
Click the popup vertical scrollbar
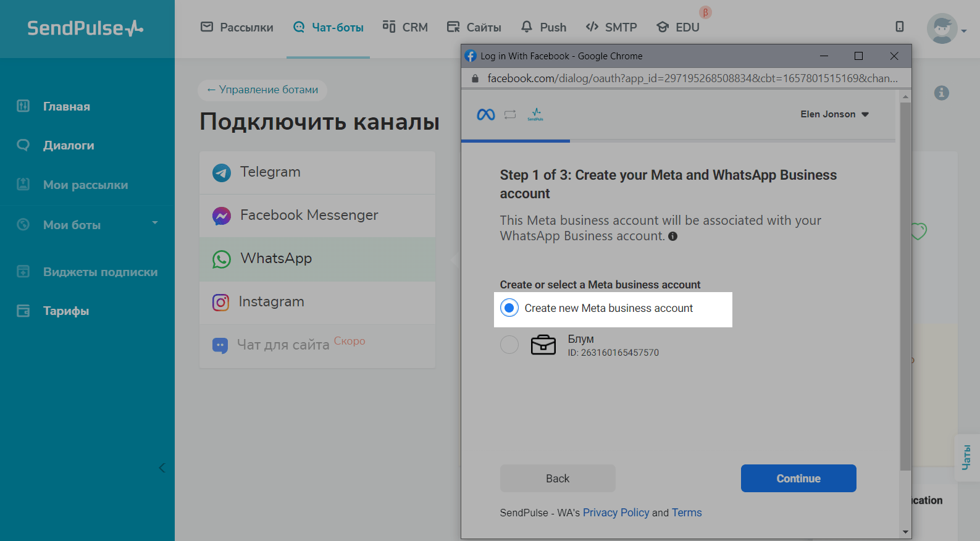pyautogui.click(x=905, y=287)
